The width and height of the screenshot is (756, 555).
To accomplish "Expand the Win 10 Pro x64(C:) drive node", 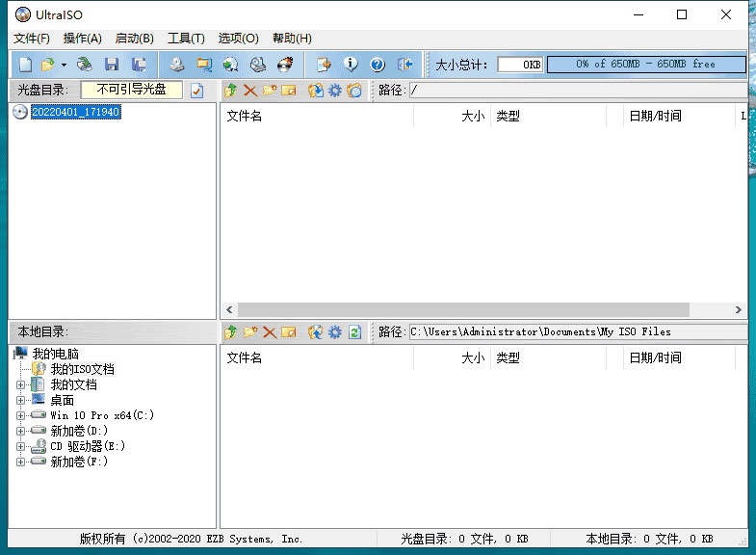I will tap(21, 416).
